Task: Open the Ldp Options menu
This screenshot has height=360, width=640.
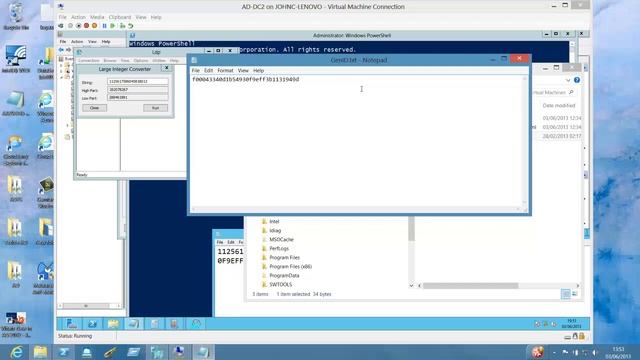Action: 141,60
